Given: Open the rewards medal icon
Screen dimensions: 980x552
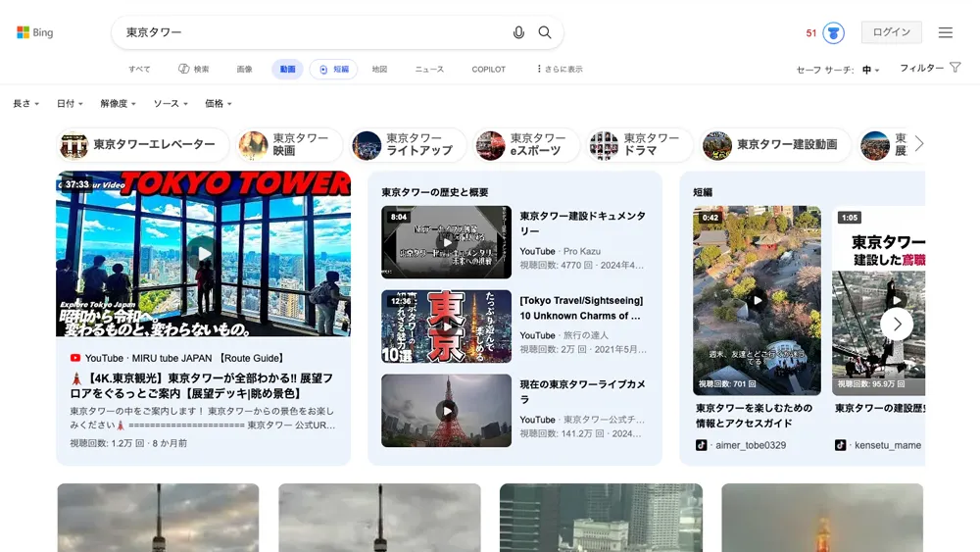Looking at the screenshot, I should pos(833,32).
